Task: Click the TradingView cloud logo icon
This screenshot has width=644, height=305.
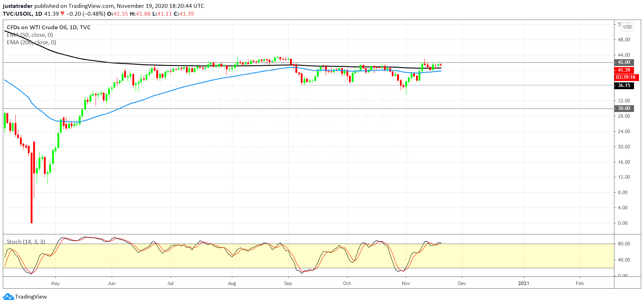Action: click(8, 297)
